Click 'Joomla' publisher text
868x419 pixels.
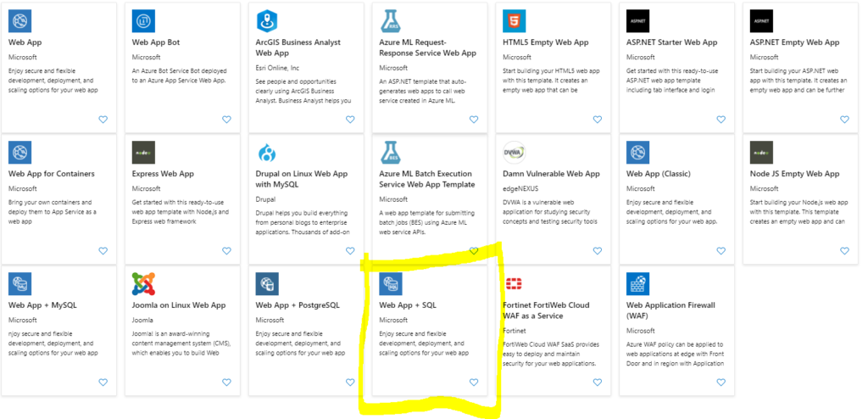[x=142, y=321]
